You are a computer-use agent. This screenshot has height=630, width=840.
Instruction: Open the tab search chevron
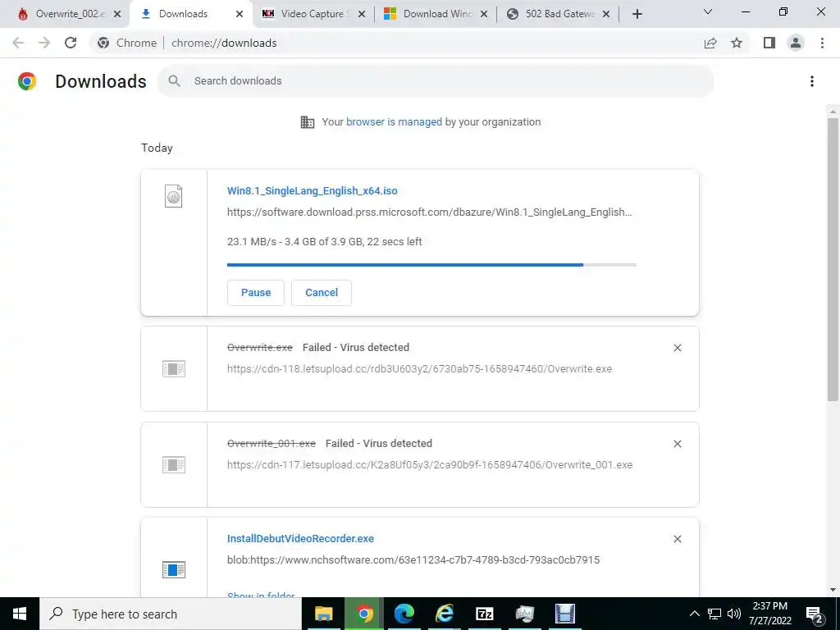pyautogui.click(x=708, y=11)
